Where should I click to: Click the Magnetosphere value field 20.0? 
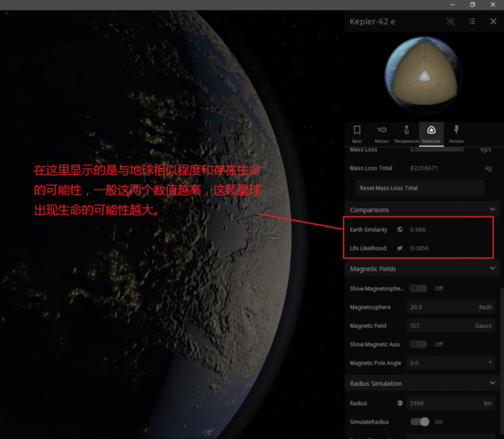click(x=451, y=307)
